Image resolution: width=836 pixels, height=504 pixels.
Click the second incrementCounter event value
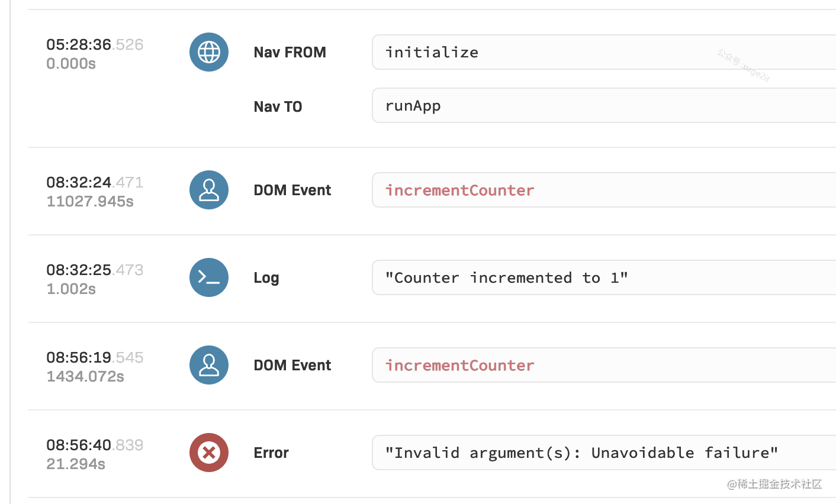click(x=459, y=365)
